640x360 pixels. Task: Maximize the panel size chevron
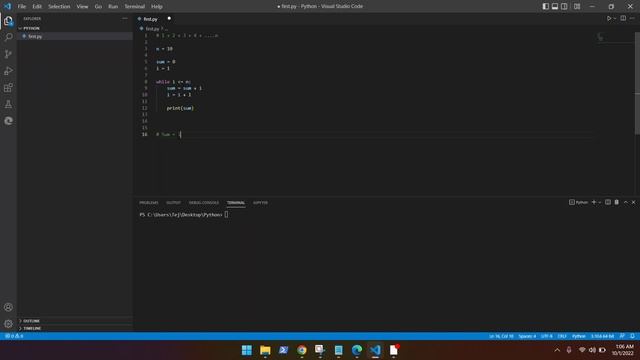click(x=626, y=202)
